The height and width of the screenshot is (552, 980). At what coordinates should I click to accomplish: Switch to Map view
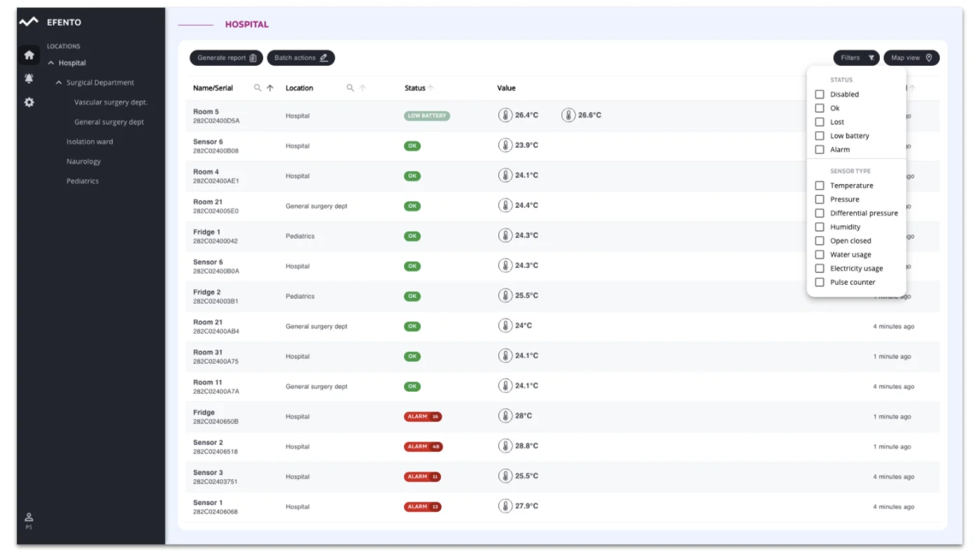click(911, 58)
